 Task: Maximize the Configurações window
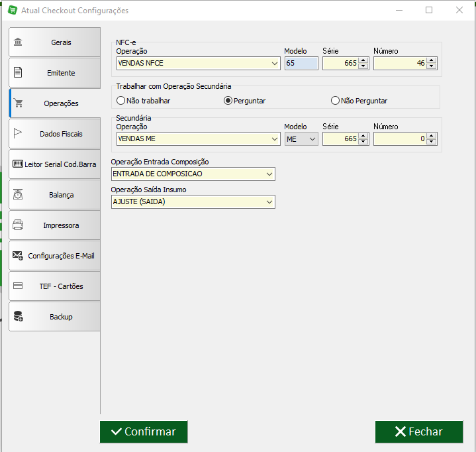(429, 11)
